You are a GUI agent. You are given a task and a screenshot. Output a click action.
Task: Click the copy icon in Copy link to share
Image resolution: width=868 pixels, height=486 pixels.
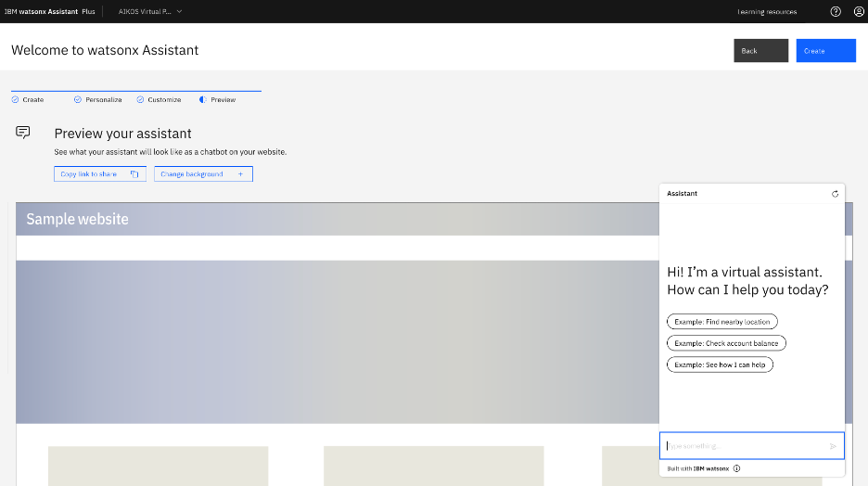pos(134,174)
